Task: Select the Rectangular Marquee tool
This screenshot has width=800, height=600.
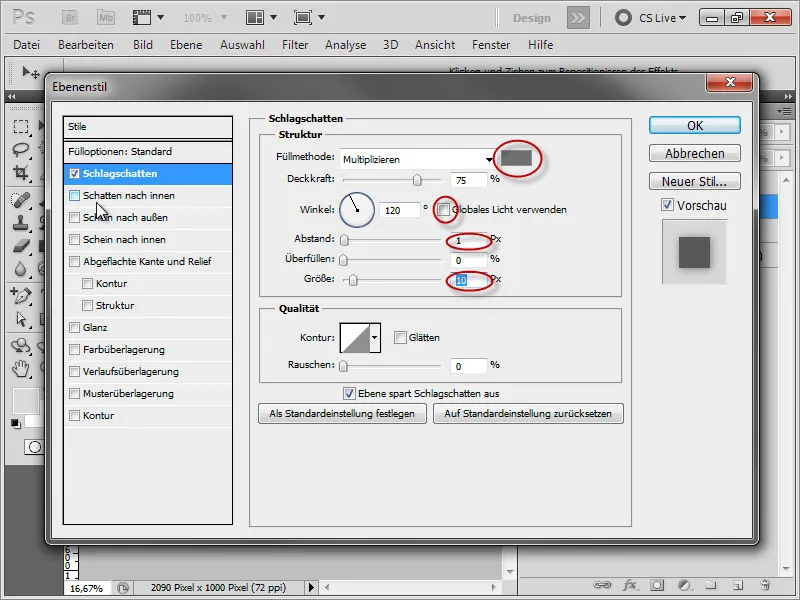Action: coord(21,126)
